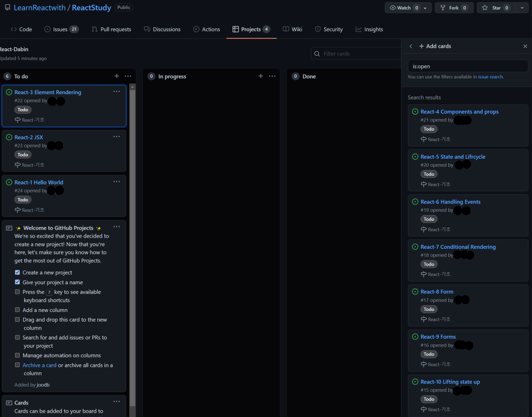Close the Add cards panel
The width and height of the screenshot is (532, 417).
click(x=525, y=46)
